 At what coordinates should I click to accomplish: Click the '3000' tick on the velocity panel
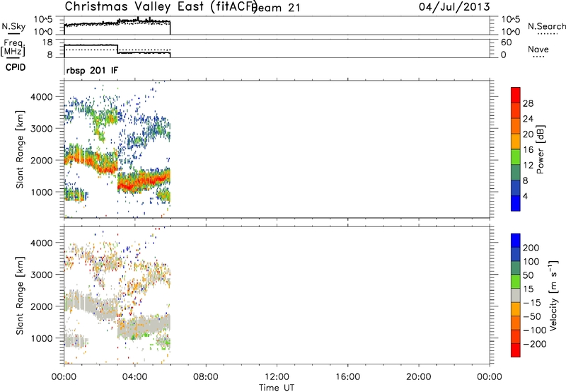pos(41,275)
